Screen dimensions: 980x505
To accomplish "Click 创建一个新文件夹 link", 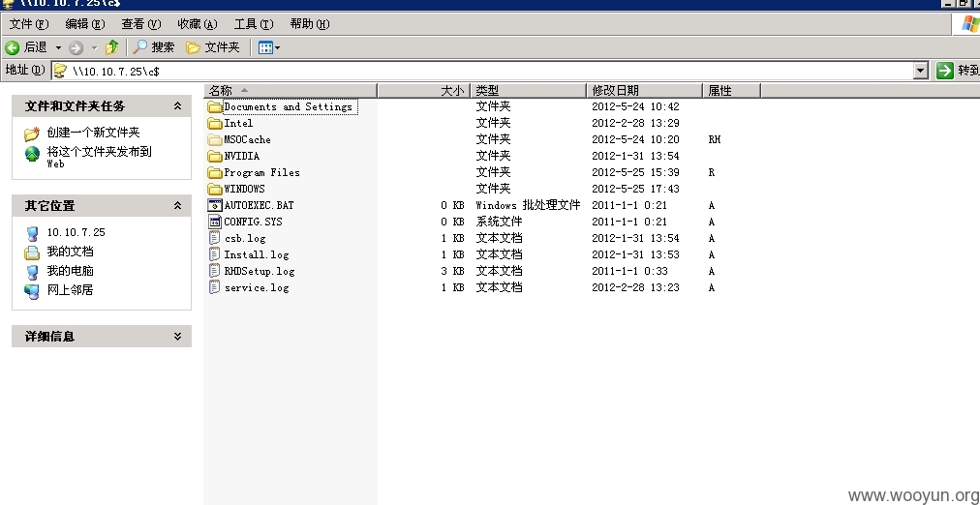I will click(x=93, y=133).
